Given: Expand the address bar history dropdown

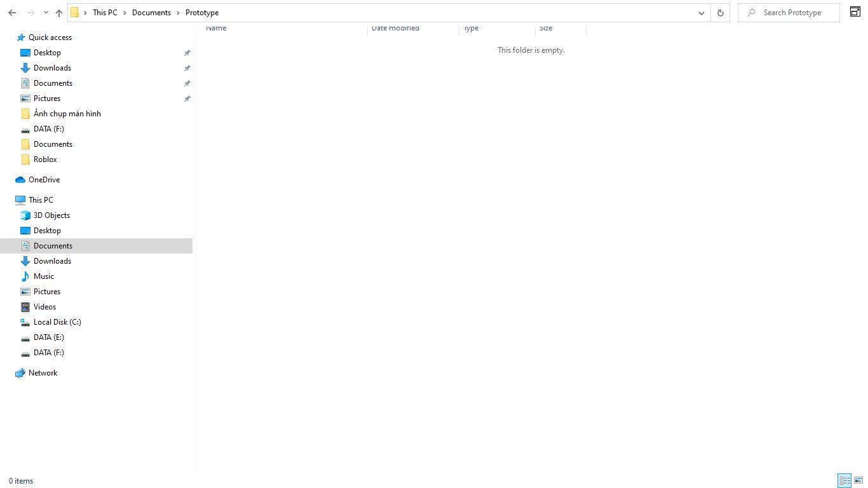Looking at the screenshot, I should point(701,13).
